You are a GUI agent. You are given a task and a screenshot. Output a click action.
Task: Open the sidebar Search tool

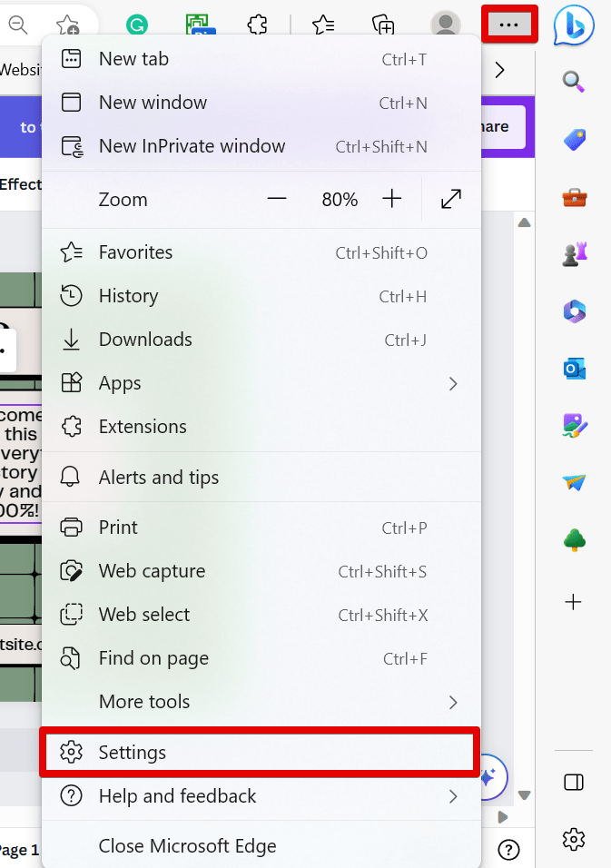point(574,82)
